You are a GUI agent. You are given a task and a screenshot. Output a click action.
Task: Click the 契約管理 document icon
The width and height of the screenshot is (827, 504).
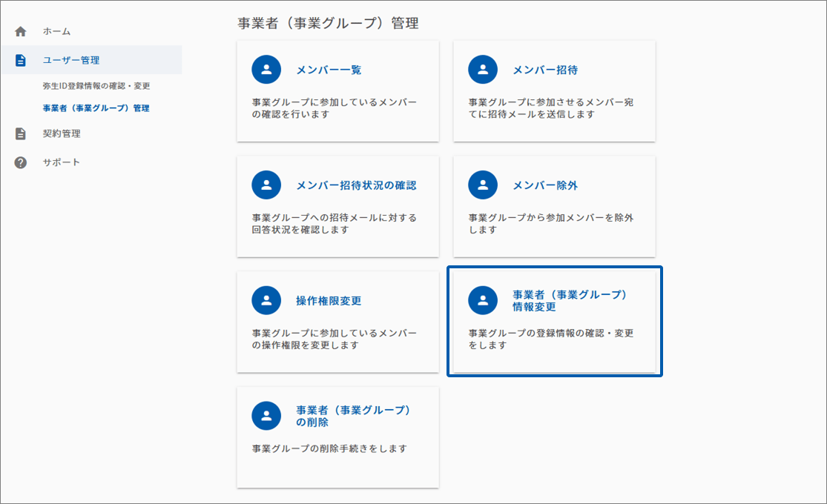pyautogui.click(x=21, y=134)
